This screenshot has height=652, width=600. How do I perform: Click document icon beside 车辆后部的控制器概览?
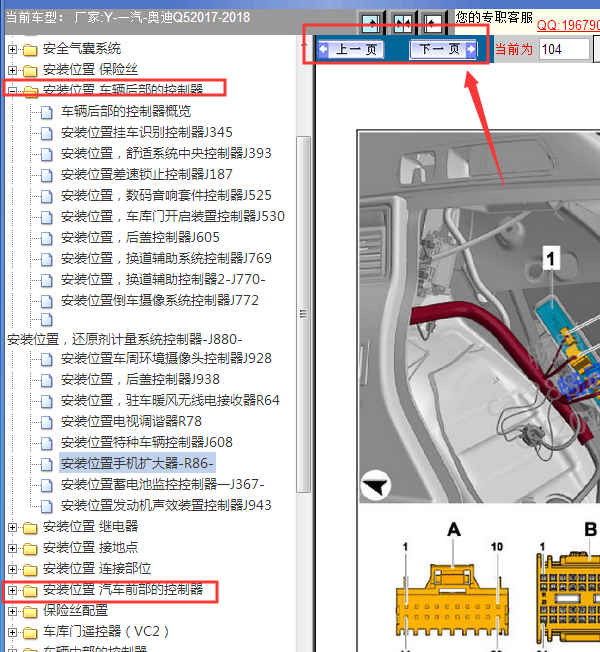coord(47,112)
